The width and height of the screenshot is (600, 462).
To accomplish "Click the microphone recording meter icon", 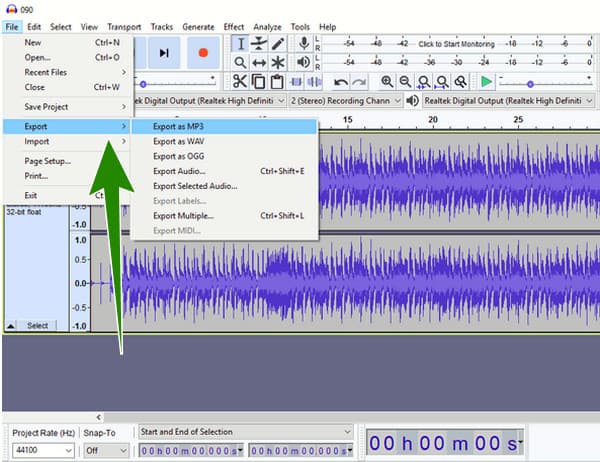I will pos(304,44).
